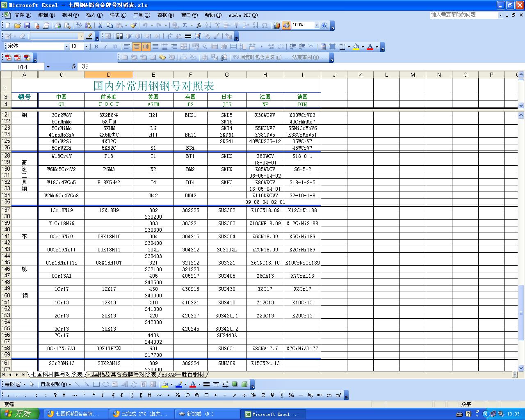Image resolution: width=525 pixels, height=420 pixels.
Task: Open 3-D Style settings
Action: (x=244, y=384)
